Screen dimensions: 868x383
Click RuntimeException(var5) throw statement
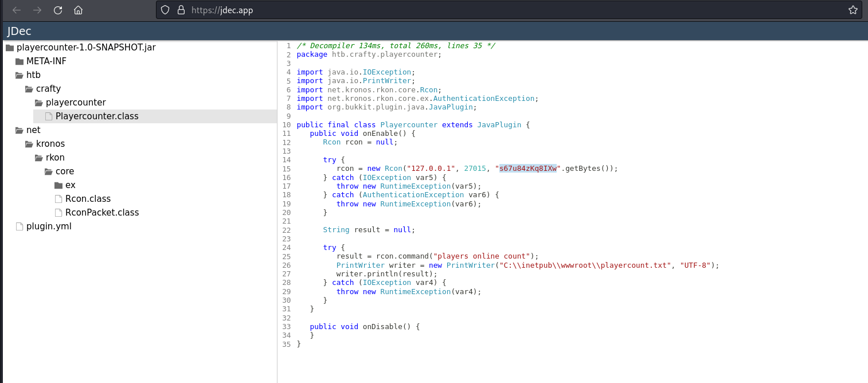pyautogui.click(x=409, y=186)
